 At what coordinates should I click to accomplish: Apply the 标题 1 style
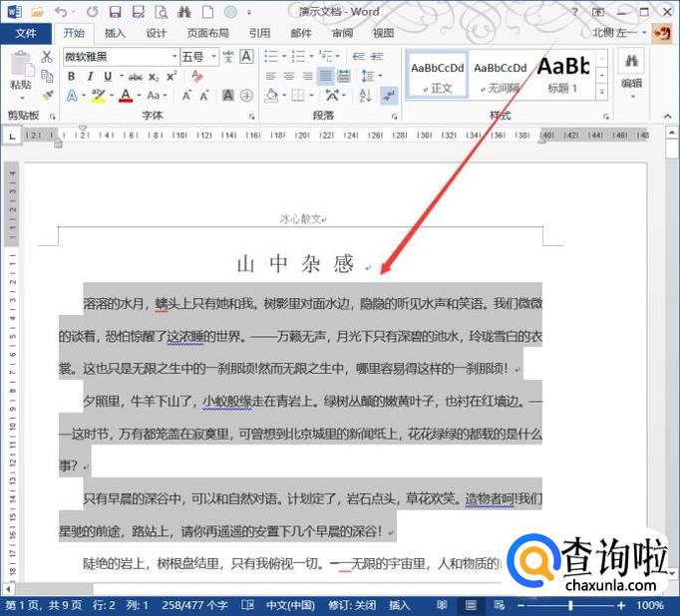[562, 75]
